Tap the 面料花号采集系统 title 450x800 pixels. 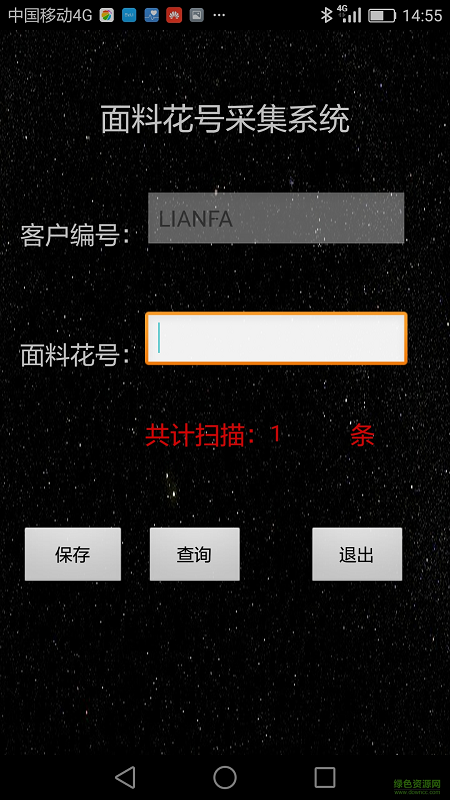click(225, 119)
